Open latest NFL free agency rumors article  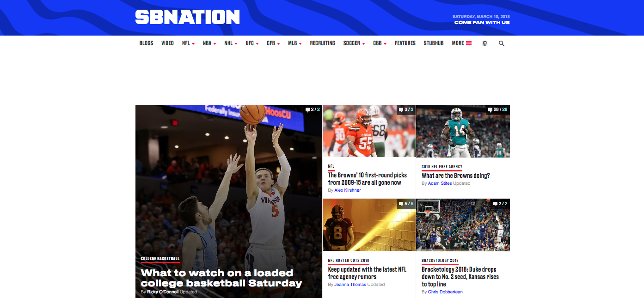click(367, 273)
